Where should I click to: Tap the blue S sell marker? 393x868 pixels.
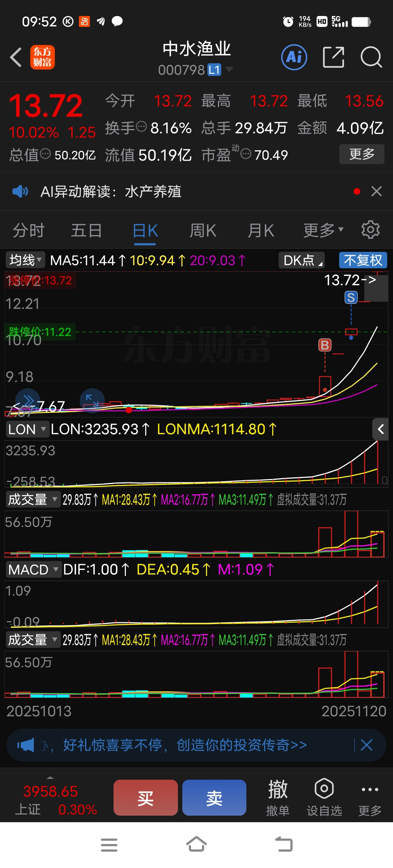tap(351, 298)
